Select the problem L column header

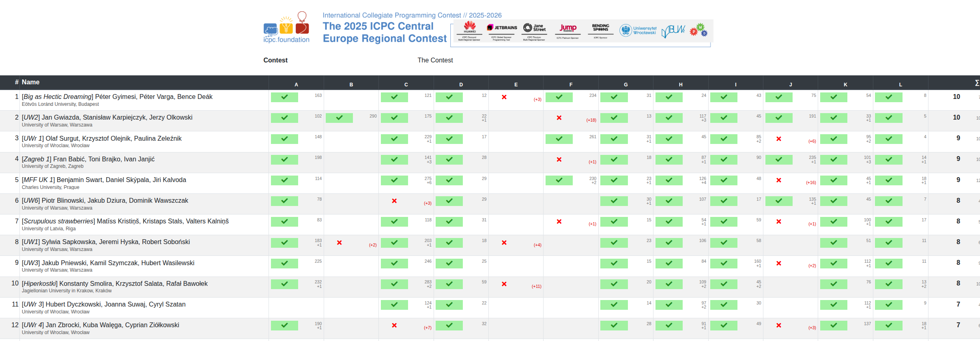click(x=900, y=84)
